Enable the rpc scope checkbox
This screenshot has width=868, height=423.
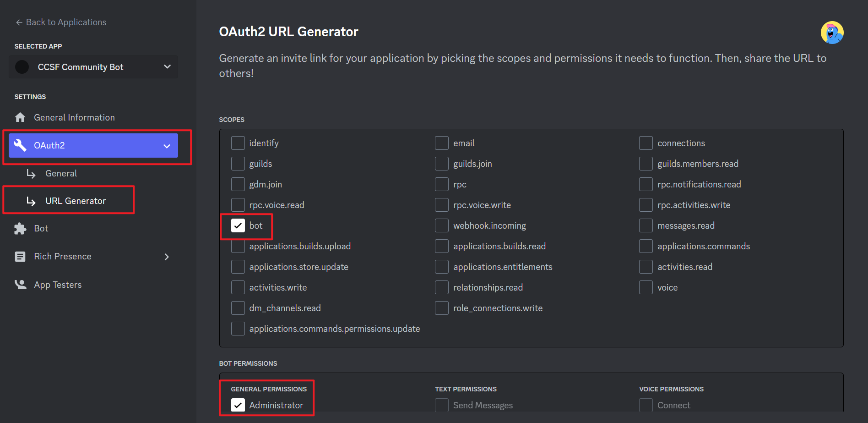[x=442, y=184]
